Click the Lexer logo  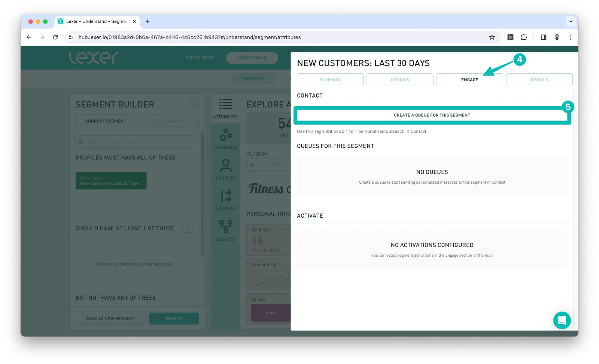[x=94, y=58]
